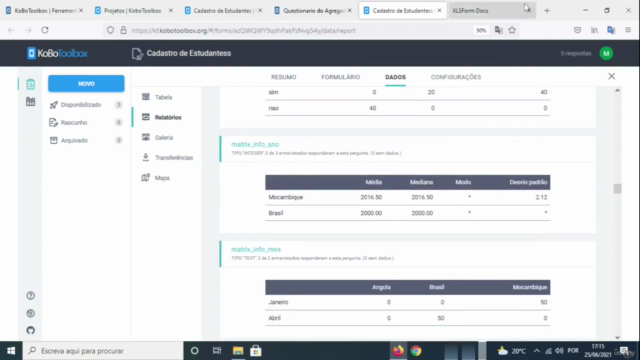Open a new browser tab
The height and width of the screenshot is (360, 640).
tap(547, 11)
